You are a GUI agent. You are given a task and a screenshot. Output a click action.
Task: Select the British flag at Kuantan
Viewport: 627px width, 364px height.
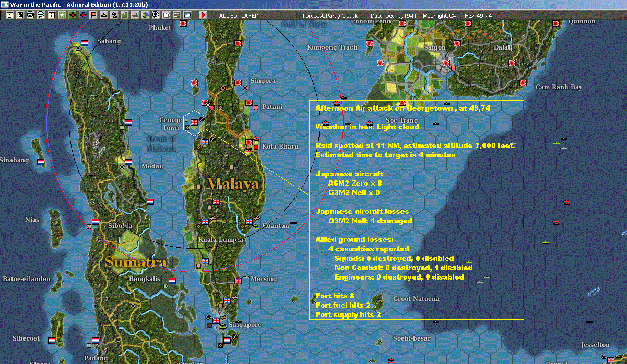[x=248, y=221]
